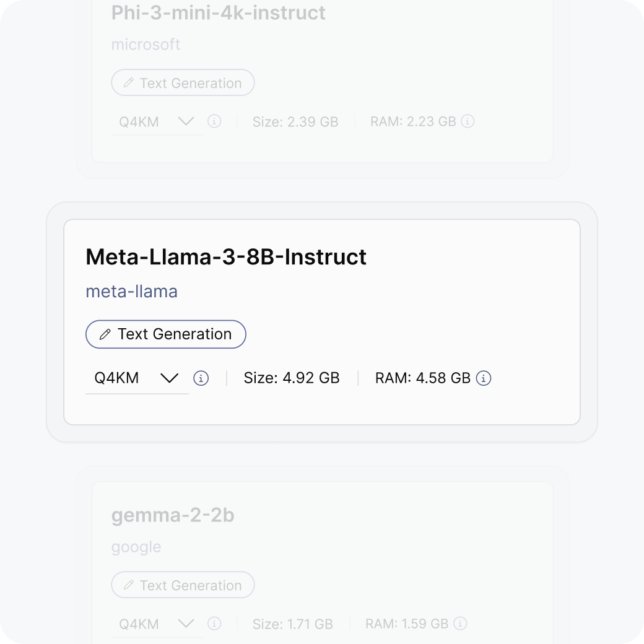Viewport: 644px width, 644px height.
Task: Click info icon beside Meta-Llama Q4KM dropdown
Action: [x=201, y=378]
